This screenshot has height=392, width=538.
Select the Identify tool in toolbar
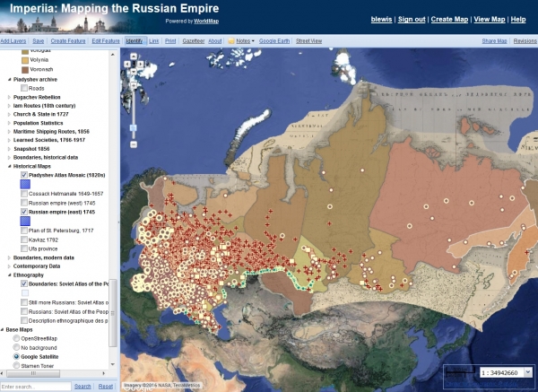pyautogui.click(x=134, y=41)
